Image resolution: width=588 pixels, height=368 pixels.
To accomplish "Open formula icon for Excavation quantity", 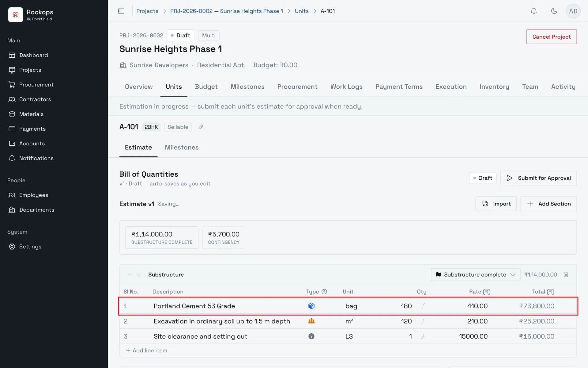I will pyautogui.click(x=423, y=321).
